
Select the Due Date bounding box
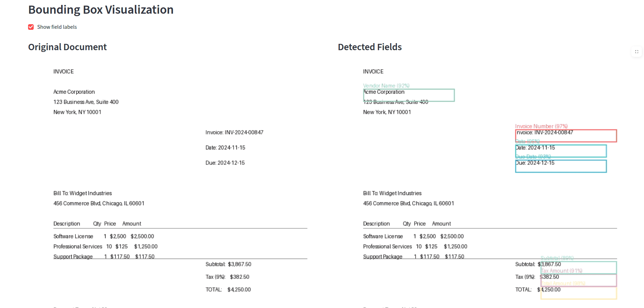tap(561, 166)
